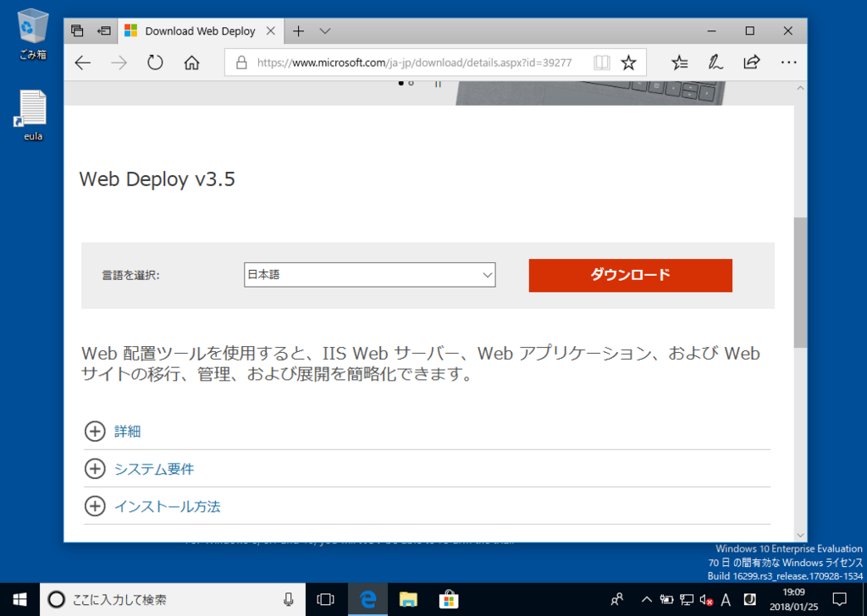Image resolution: width=867 pixels, height=616 pixels.
Task: Show tab previews chevron
Action: (x=325, y=31)
